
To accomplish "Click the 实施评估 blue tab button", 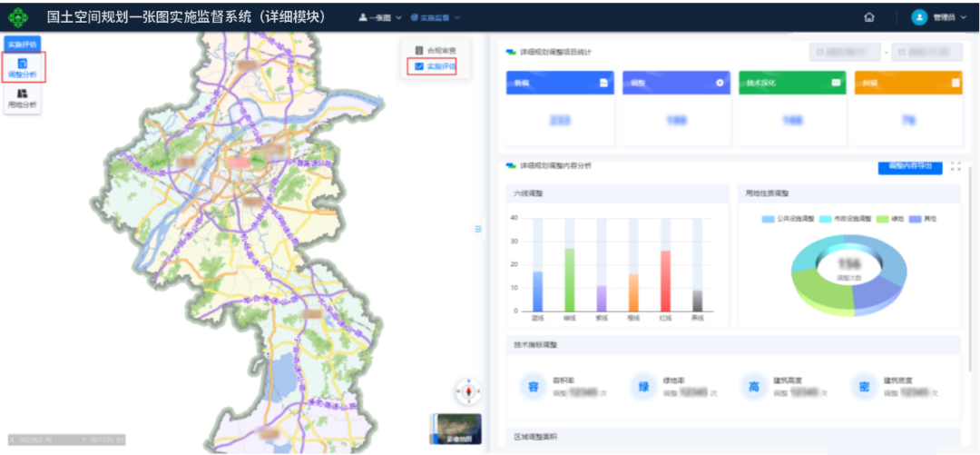I will (x=22, y=44).
